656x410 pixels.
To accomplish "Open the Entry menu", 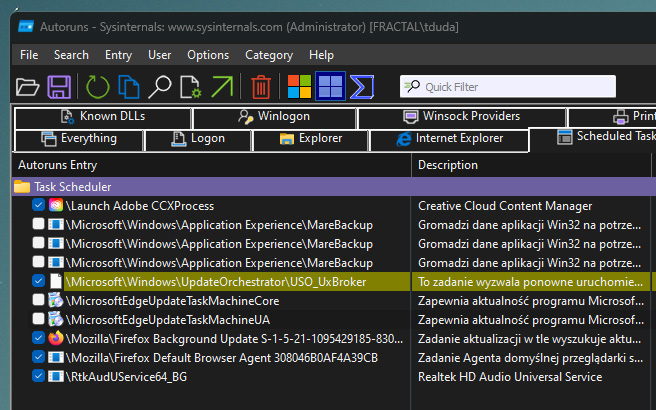I will pyautogui.click(x=118, y=55).
